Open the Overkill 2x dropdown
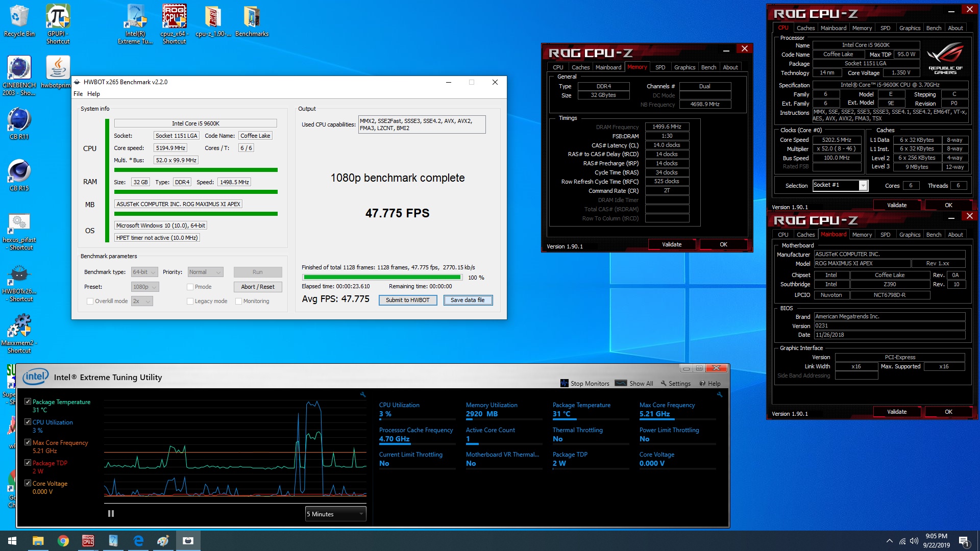 142,301
